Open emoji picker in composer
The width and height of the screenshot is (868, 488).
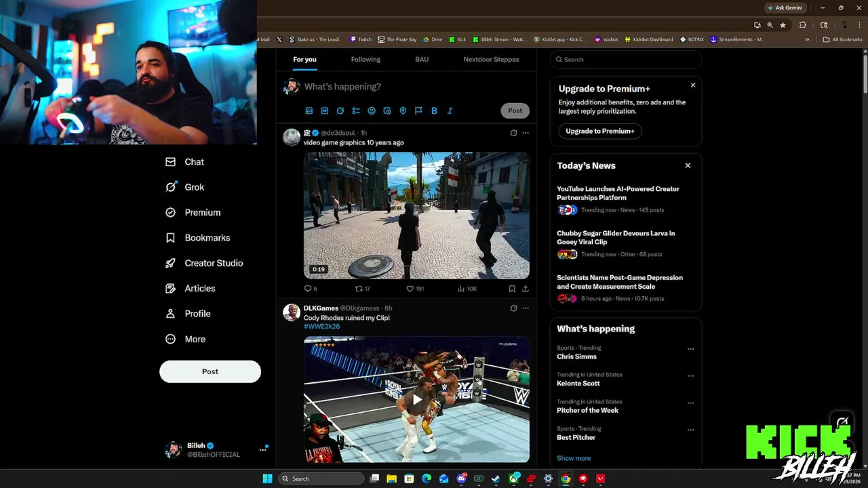point(372,110)
